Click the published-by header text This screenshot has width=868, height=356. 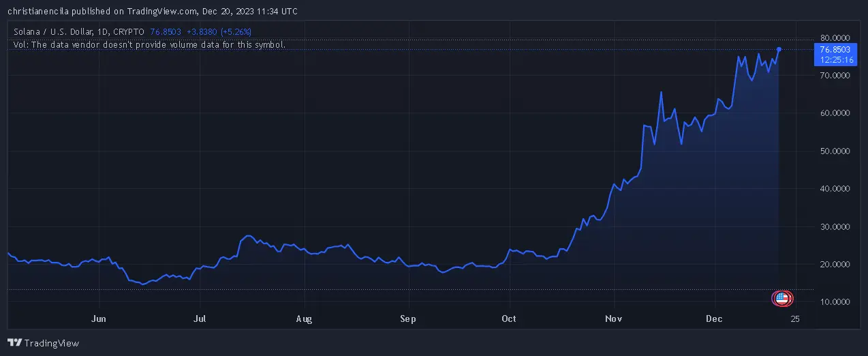152,12
